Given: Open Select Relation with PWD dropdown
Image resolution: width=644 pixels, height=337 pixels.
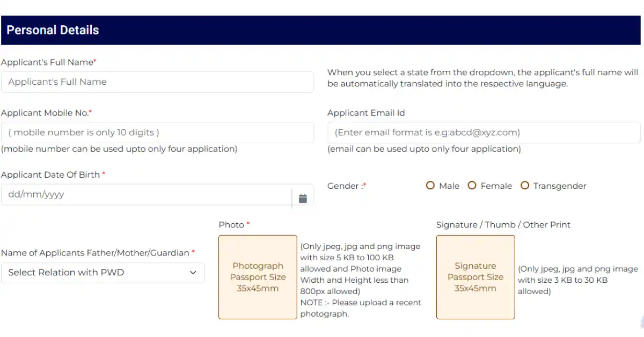Looking at the screenshot, I should 103,272.
